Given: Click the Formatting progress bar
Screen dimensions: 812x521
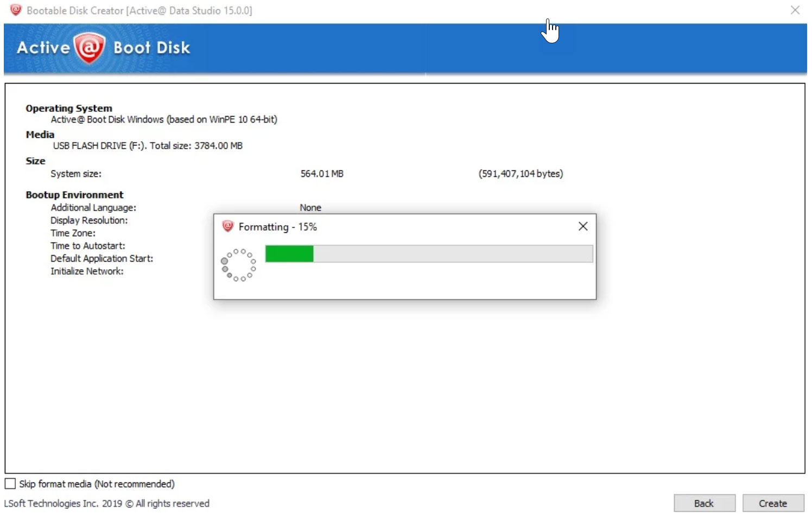Looking at the screenshot, I should tap(429, 253).
